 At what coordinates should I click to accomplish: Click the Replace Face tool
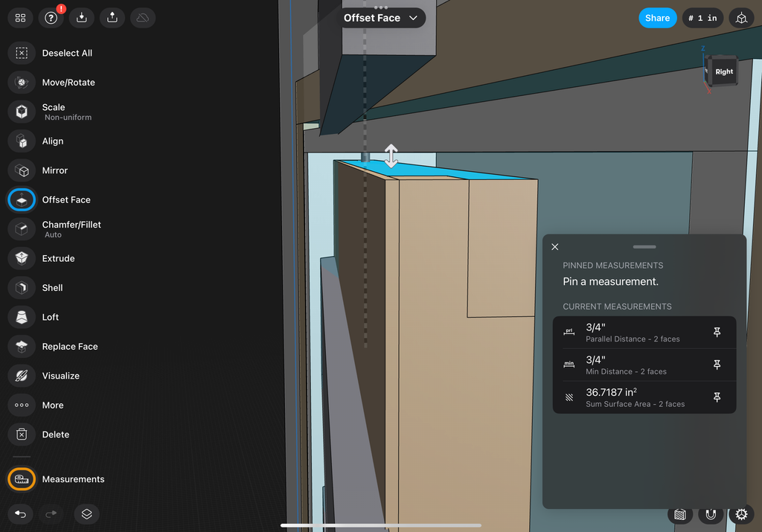[22, 347]
